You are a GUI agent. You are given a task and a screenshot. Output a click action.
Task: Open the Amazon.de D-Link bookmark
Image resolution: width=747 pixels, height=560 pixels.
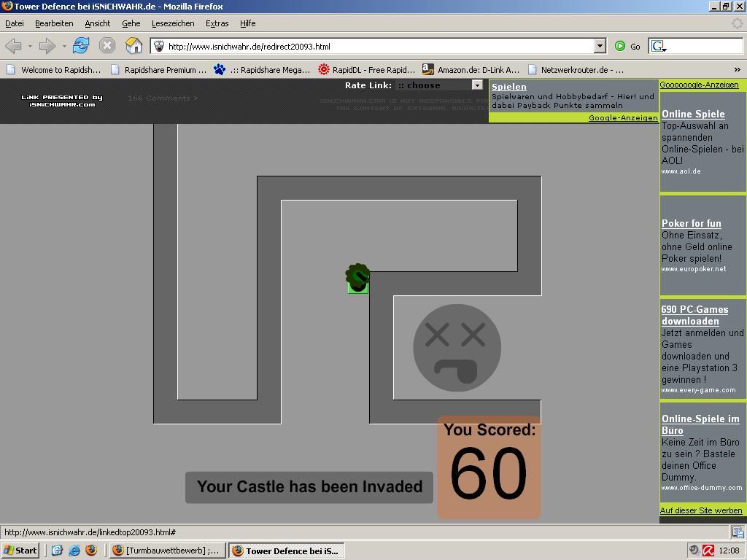point(471,70)
